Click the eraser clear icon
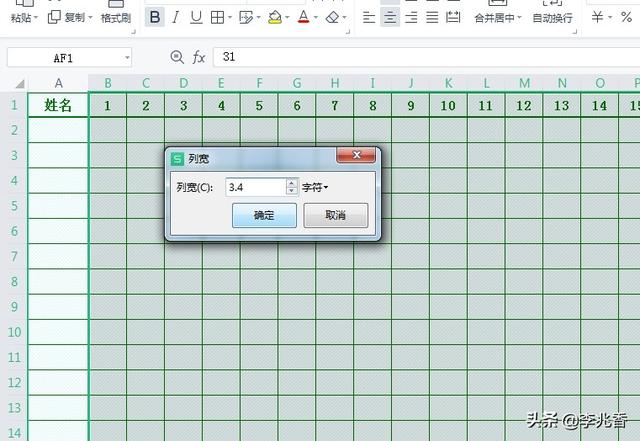The width and height of the screenshot is (640, 441). [333, 18]
